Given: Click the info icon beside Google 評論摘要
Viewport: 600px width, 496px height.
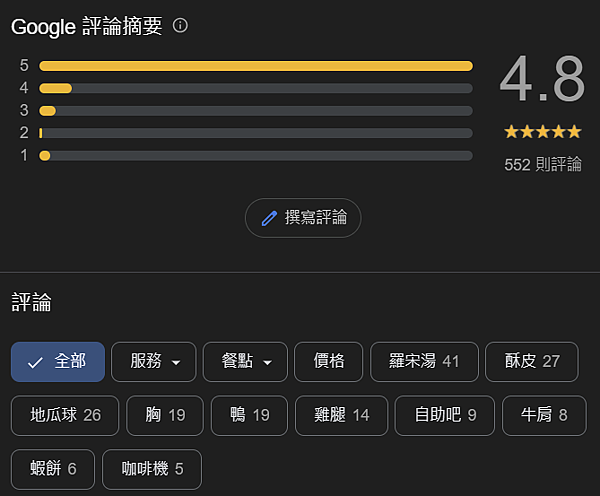Looking at the screenshot, I should click(x=180, y=26).
